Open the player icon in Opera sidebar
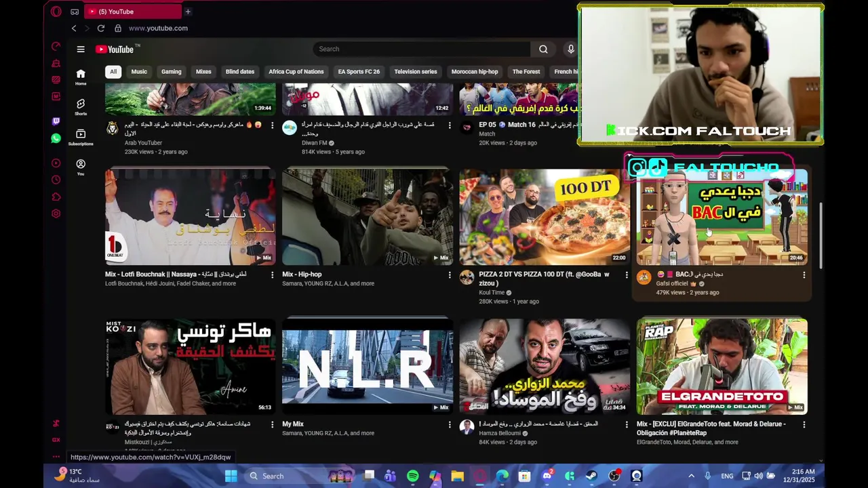 [56, 163]
